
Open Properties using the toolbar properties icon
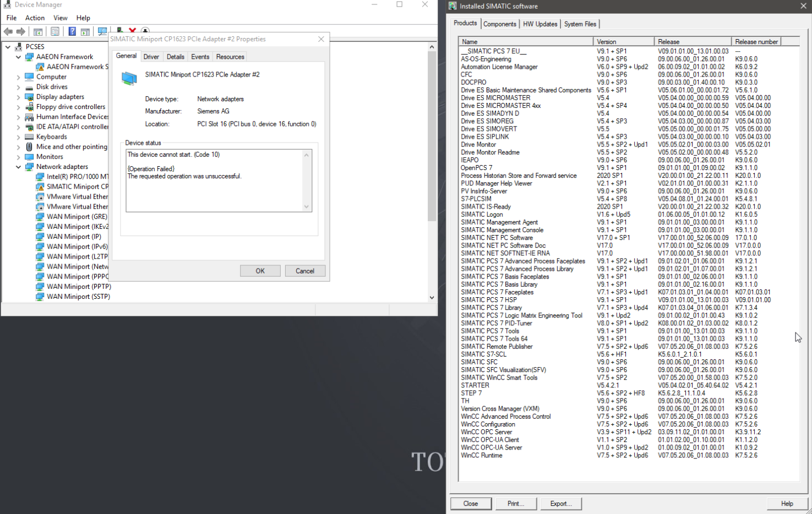click(x=55, y=31)
